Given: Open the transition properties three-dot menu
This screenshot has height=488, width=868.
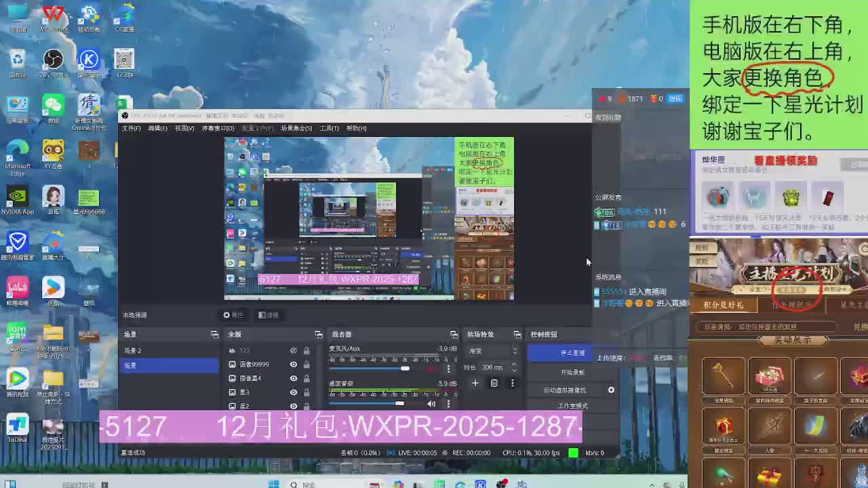Looking at the screenshot, I should 512,383.
